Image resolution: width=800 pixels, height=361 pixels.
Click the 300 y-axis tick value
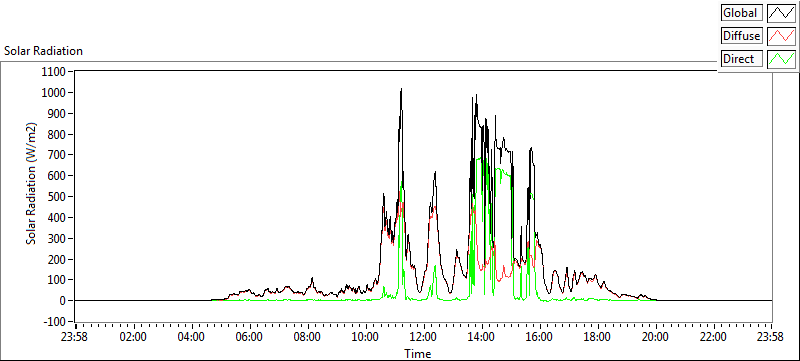pos(58,239)
